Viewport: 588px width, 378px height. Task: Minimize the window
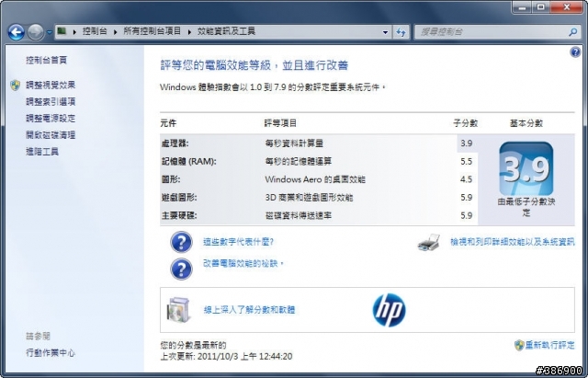click(522, 6)
